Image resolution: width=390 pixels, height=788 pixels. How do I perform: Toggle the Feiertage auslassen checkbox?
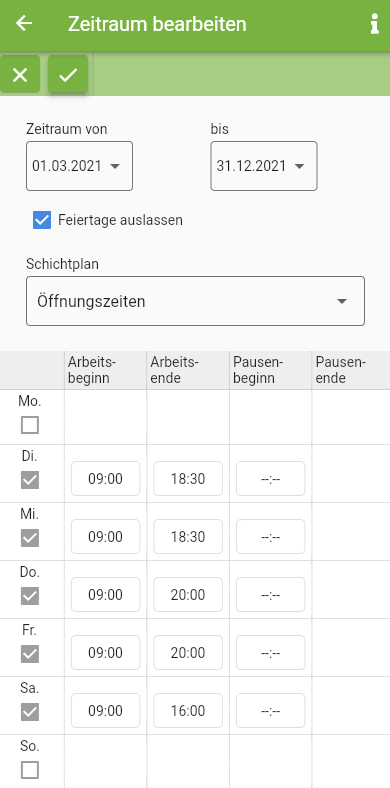pyautogui.click(x=42, y=220)
